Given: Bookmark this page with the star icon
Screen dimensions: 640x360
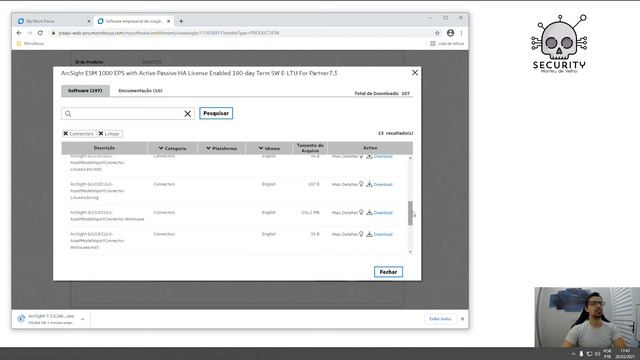Looking at the screenshot, I should pos(437,33).
